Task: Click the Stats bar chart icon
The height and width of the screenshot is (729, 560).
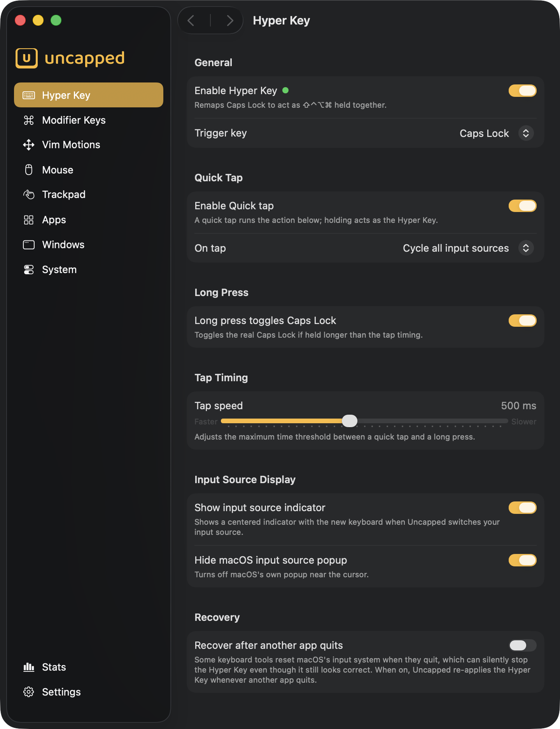Action: [29, 667]
